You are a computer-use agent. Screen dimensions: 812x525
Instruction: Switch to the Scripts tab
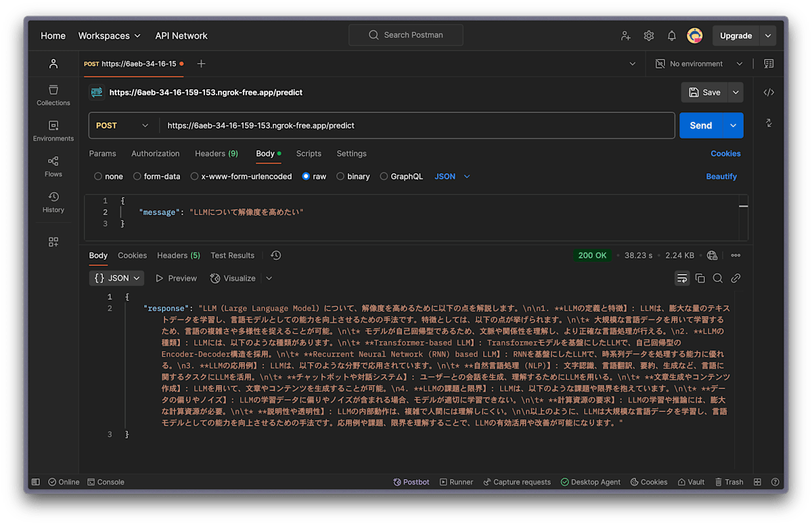pyautogui.click(x=309, y=154)
